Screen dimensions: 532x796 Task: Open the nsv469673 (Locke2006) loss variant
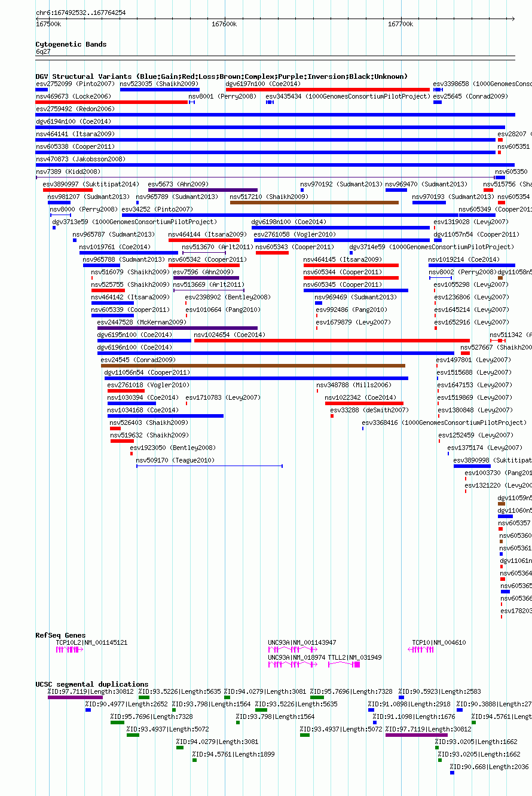(x=112, y=102)
